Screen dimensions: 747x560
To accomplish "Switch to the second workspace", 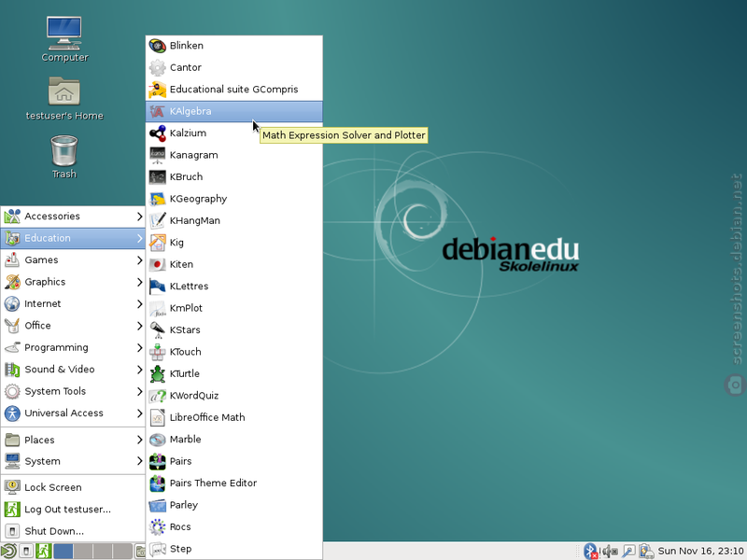I will pyautogui.click(x=83, y=552).
